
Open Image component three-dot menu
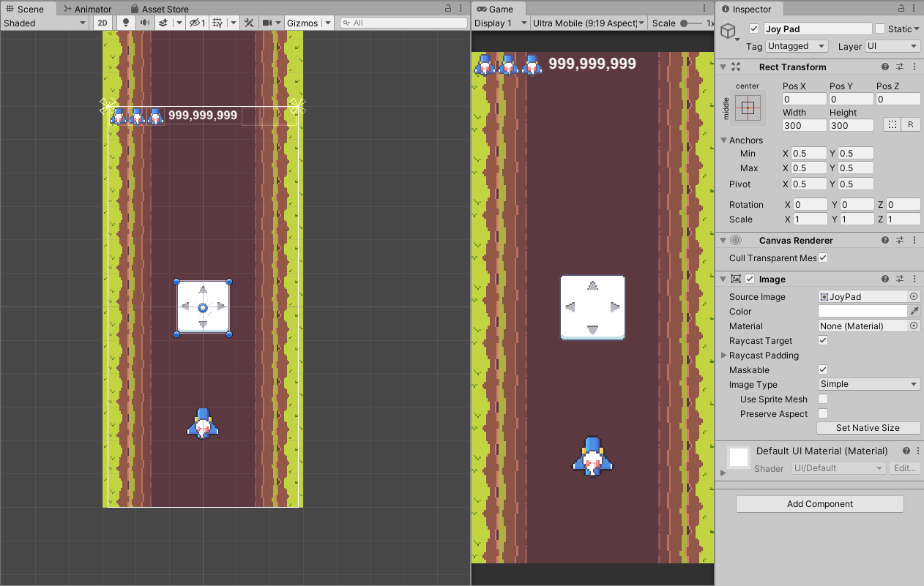[914, 279]
